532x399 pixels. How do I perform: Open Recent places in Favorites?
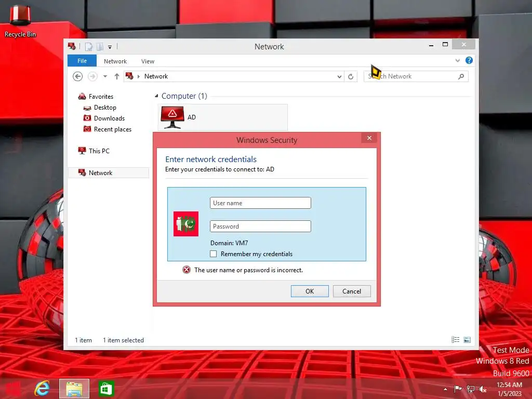112,129
